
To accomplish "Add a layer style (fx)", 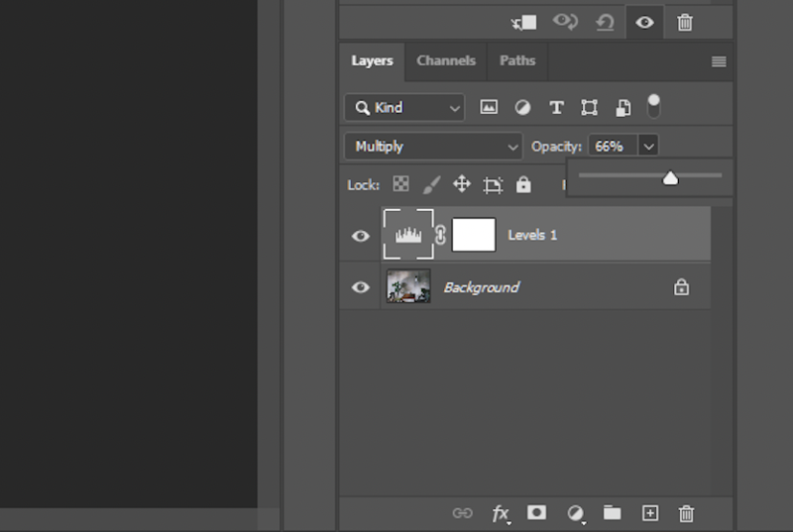I will coord(501,514).
